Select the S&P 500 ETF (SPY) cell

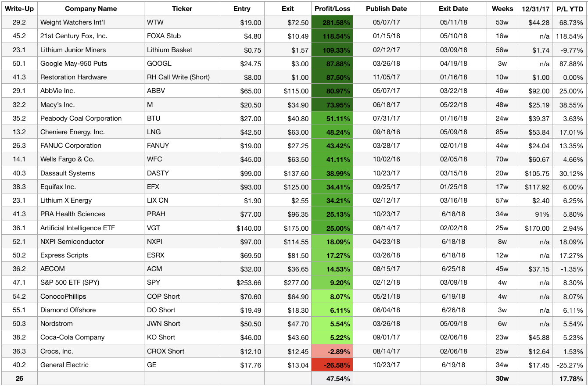[x=91, y=283]
